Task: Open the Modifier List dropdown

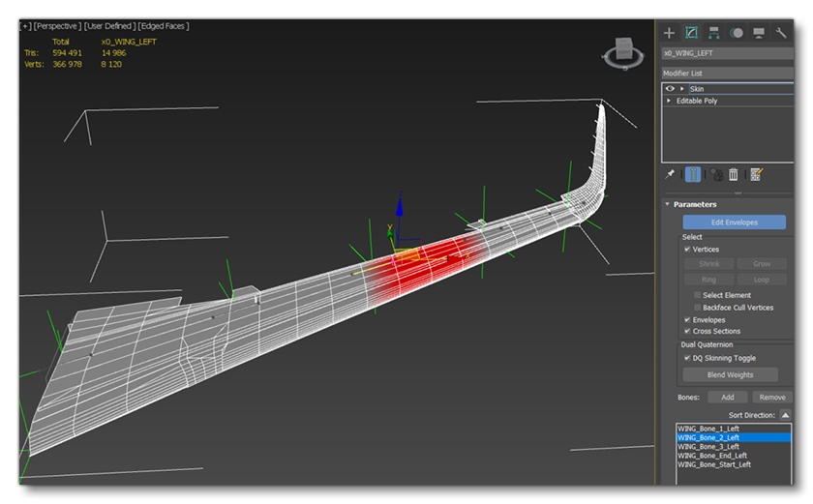Action: [x=726, y=73]
